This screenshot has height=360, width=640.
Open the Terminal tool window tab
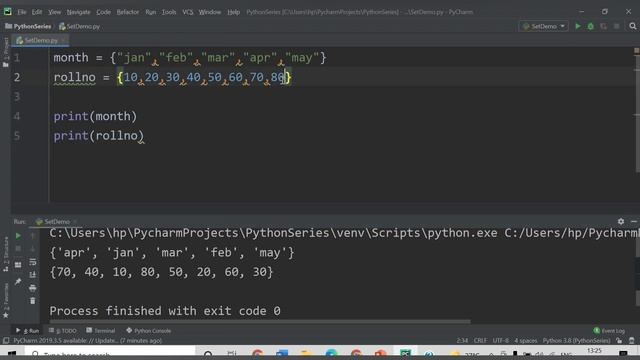101,331
